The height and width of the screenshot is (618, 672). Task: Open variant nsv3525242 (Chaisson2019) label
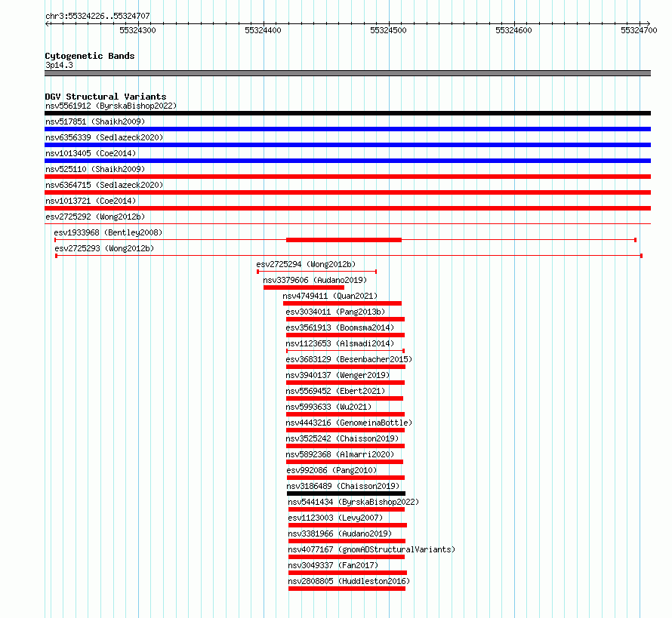342,438
